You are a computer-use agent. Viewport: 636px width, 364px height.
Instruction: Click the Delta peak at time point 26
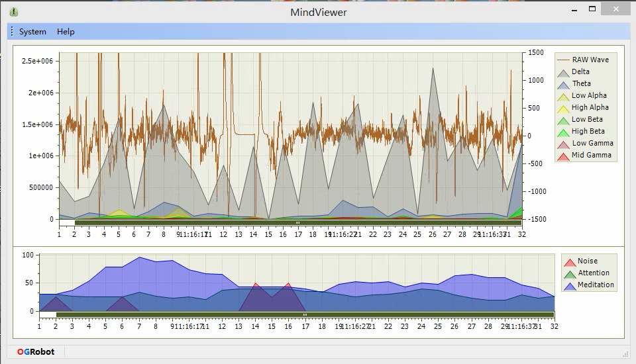tap(433, 69)
